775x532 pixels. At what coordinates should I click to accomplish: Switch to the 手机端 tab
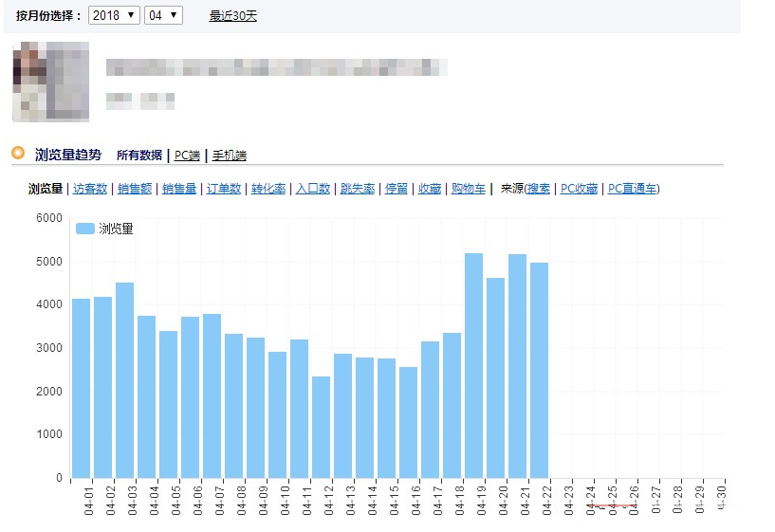(229, 156)
